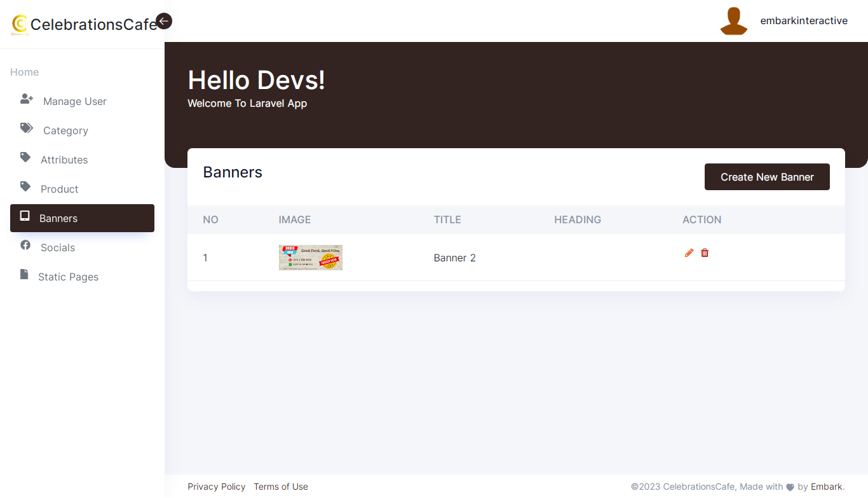Follow the Embark footer link
The image size is (868, 498).
(827, 487)
